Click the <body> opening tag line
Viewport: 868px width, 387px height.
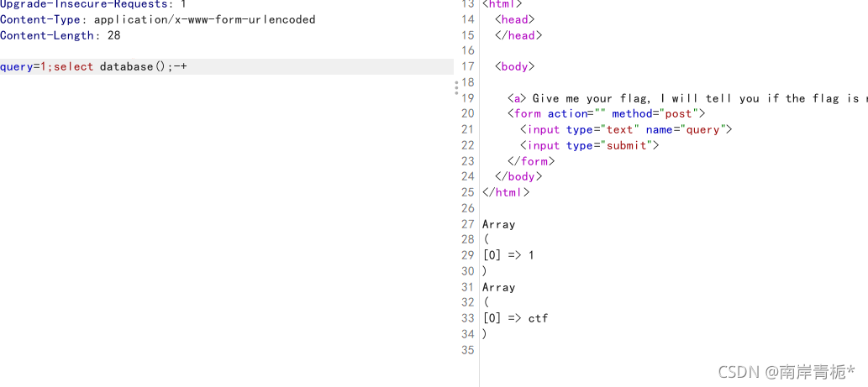(x=515, y=67)
